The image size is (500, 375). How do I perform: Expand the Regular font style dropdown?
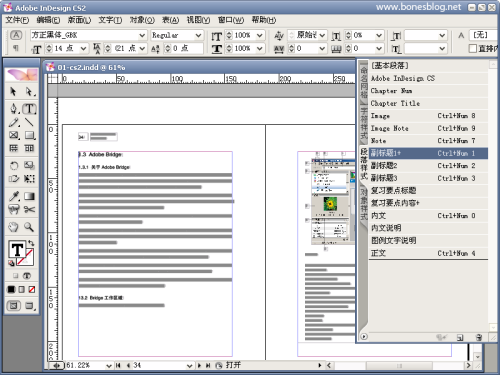point(198,35)
